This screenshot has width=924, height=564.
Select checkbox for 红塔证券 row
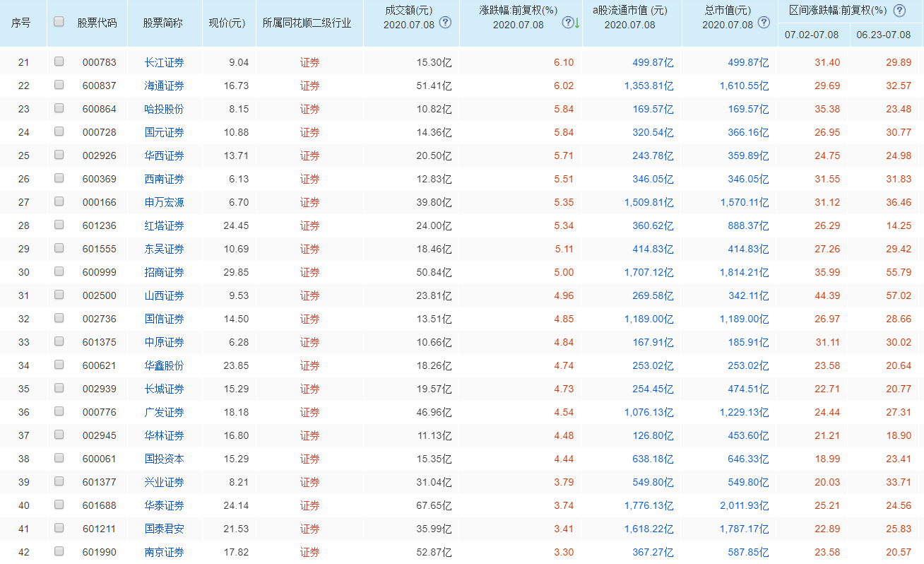(x=59, y=225)
